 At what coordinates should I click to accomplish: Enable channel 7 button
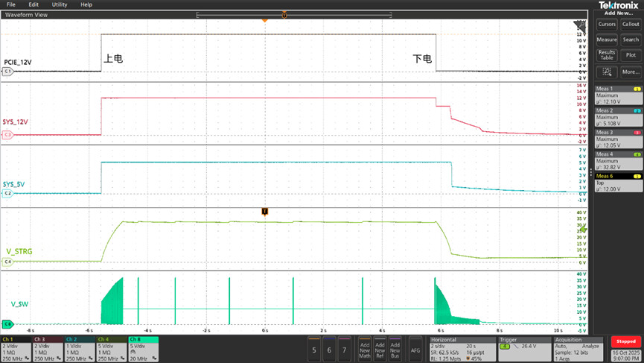pyautogui.click(x=344, y=349)
